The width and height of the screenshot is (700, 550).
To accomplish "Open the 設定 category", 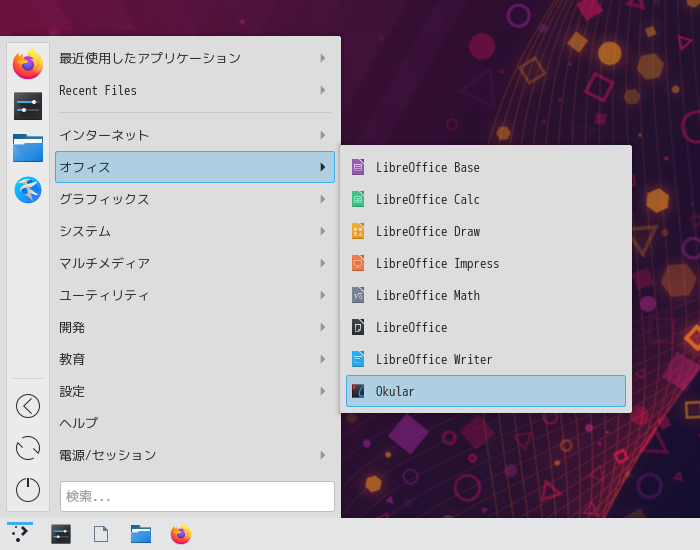I will (195, 391).
